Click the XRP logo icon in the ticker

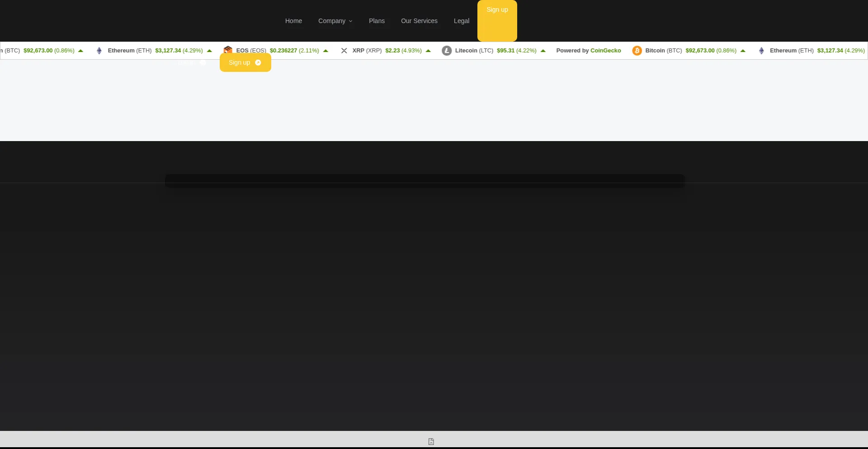point(344,51)
